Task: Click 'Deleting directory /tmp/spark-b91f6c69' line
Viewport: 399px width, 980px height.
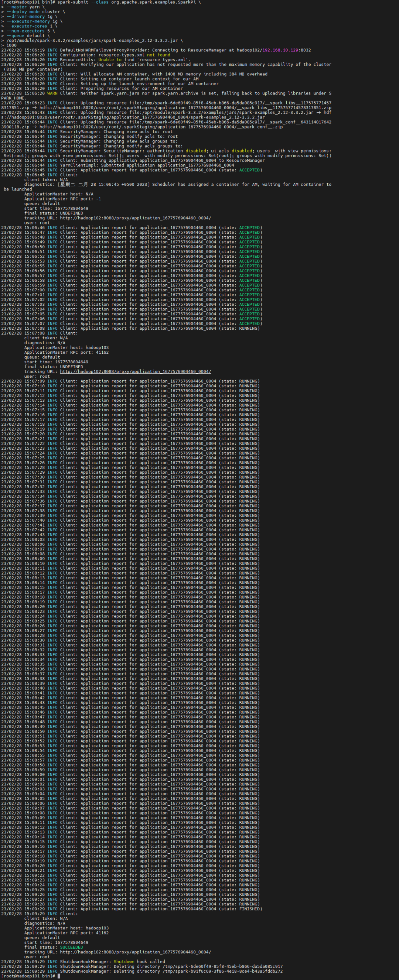Action: tap(141, 971)
